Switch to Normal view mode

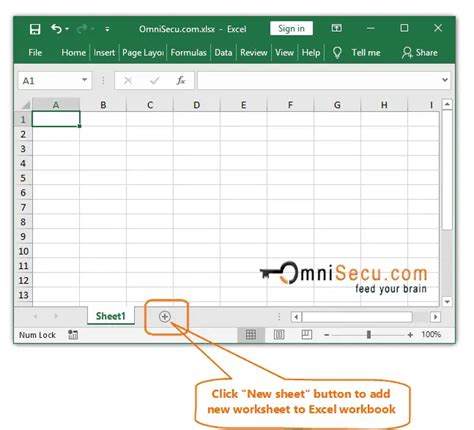[251, 334]
